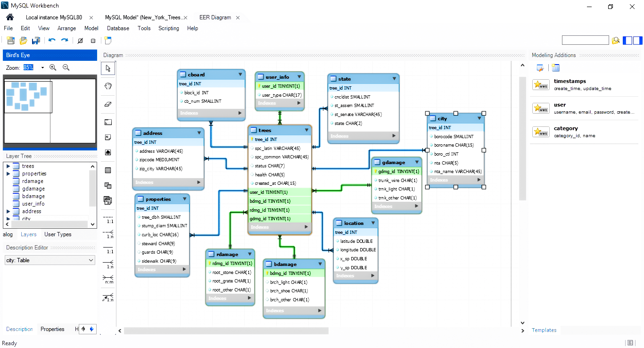Viewport: 644px width, 348px height.
Task: Click the zoom out magnifier icon
Action: 66,67
